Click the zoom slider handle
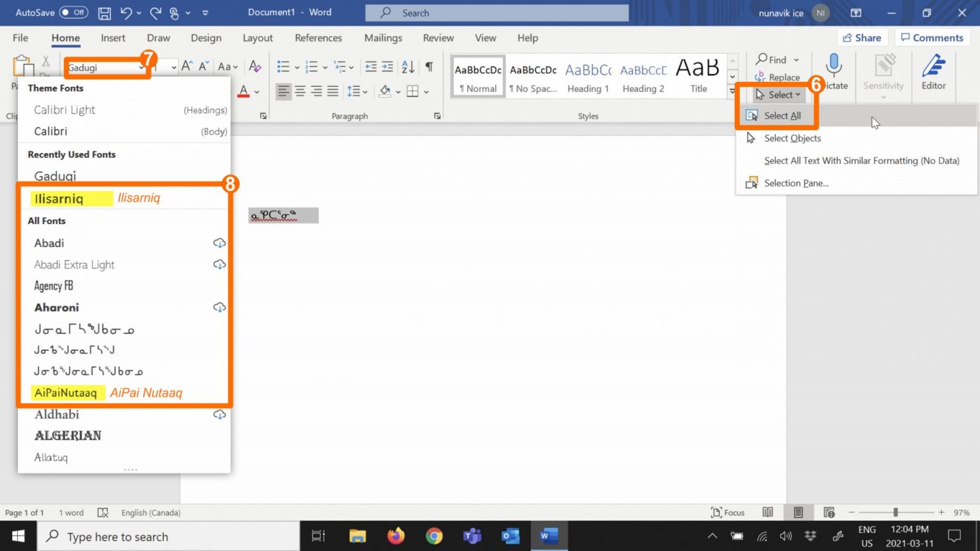 pos(896,513)
